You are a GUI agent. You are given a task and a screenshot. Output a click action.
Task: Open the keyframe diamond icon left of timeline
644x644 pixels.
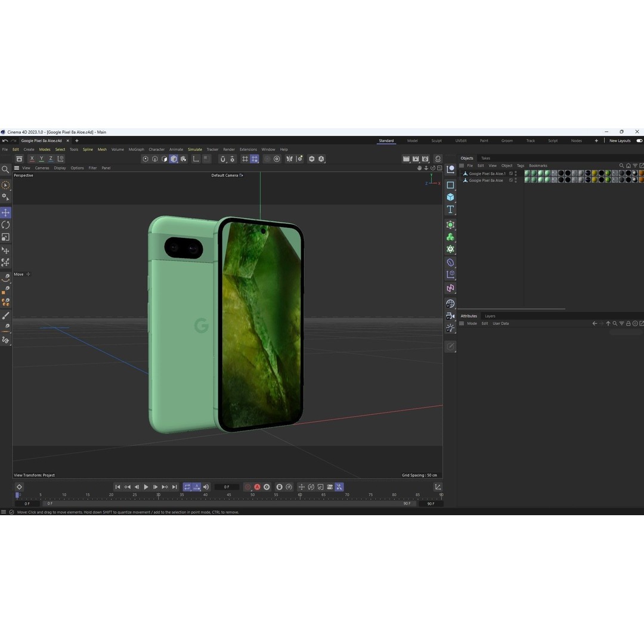19,487
